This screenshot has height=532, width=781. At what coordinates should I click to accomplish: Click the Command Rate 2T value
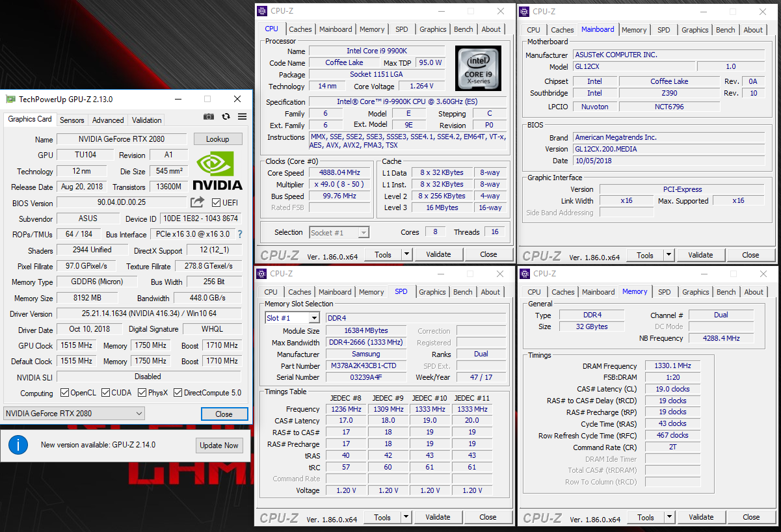pyautogui.click(x=672, y=447)
